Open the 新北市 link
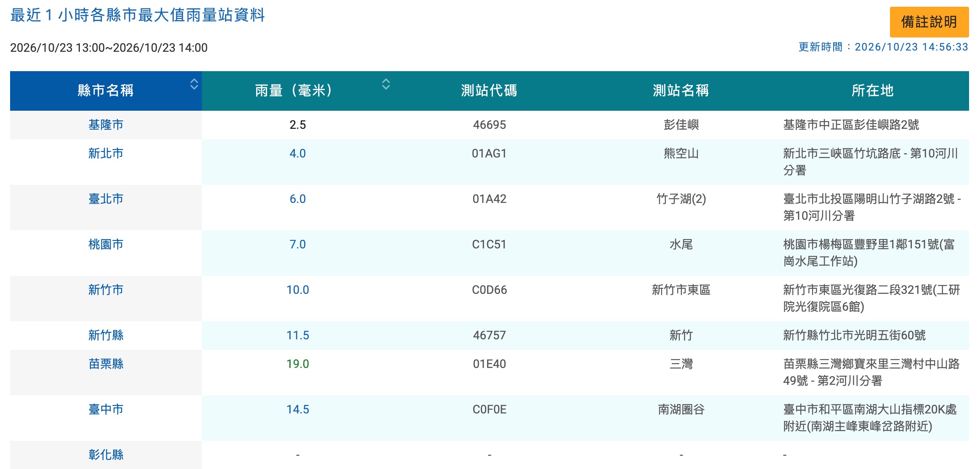The width and height of the screenshot is (980, 469). (106, 153)
